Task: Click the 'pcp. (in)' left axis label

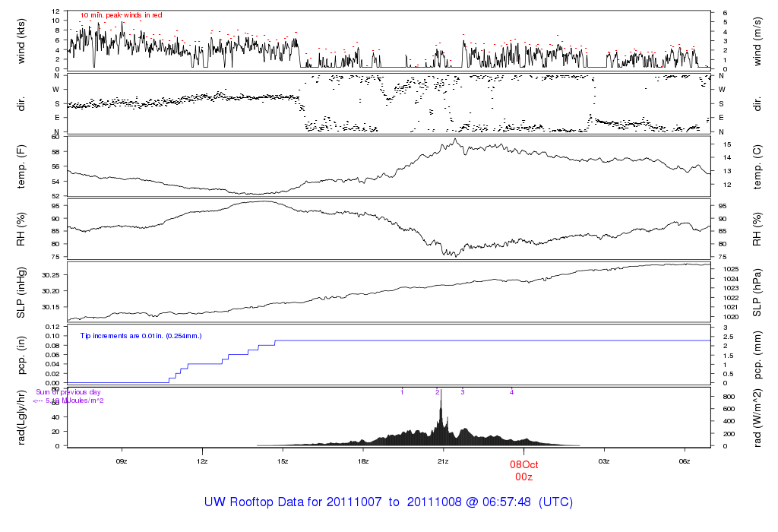Action: [21, 356]
